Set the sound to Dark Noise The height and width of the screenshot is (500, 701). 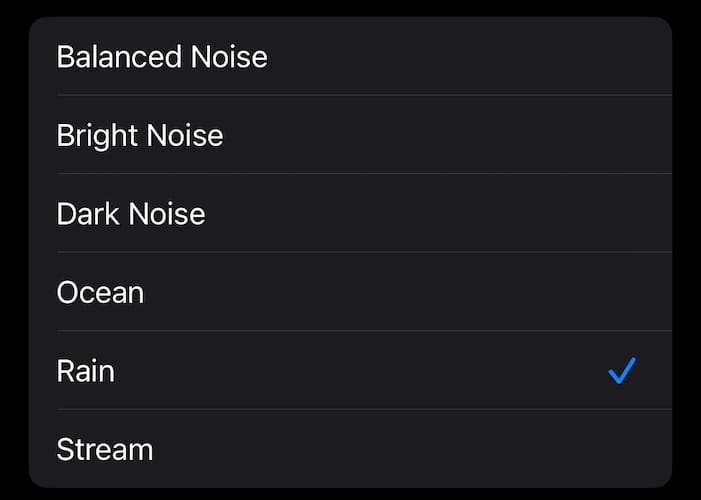click(350, 213)
